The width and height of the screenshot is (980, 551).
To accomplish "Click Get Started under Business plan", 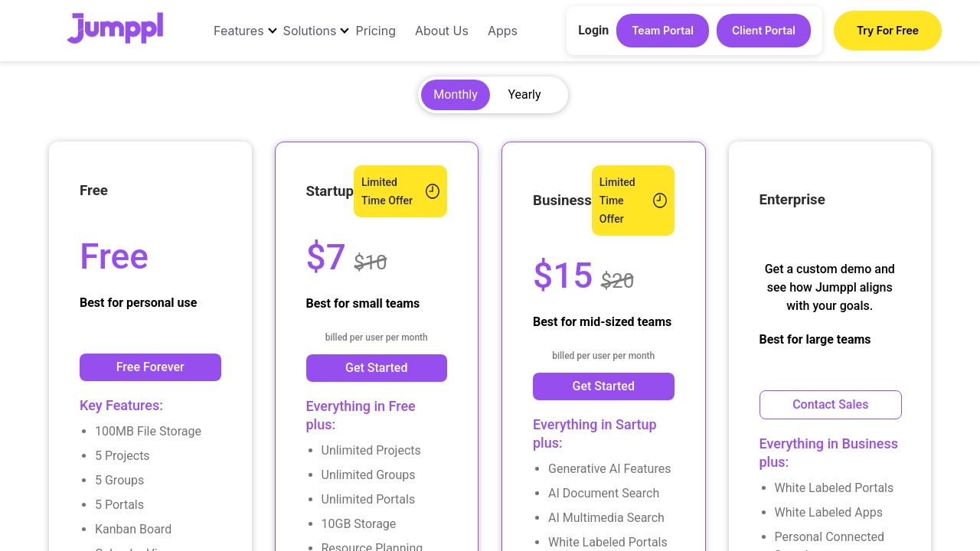I will tap(603, 386).
